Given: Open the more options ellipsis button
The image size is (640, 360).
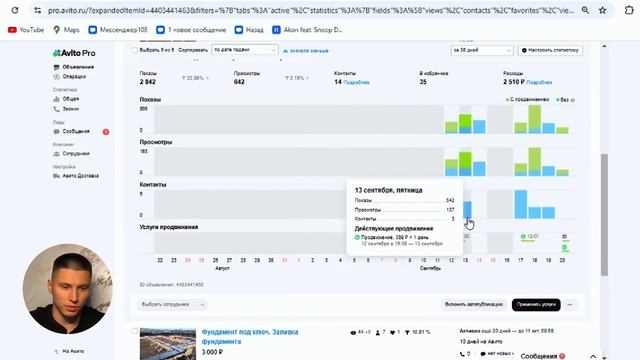Looking at the screenshot, I should tap(570, 304).
